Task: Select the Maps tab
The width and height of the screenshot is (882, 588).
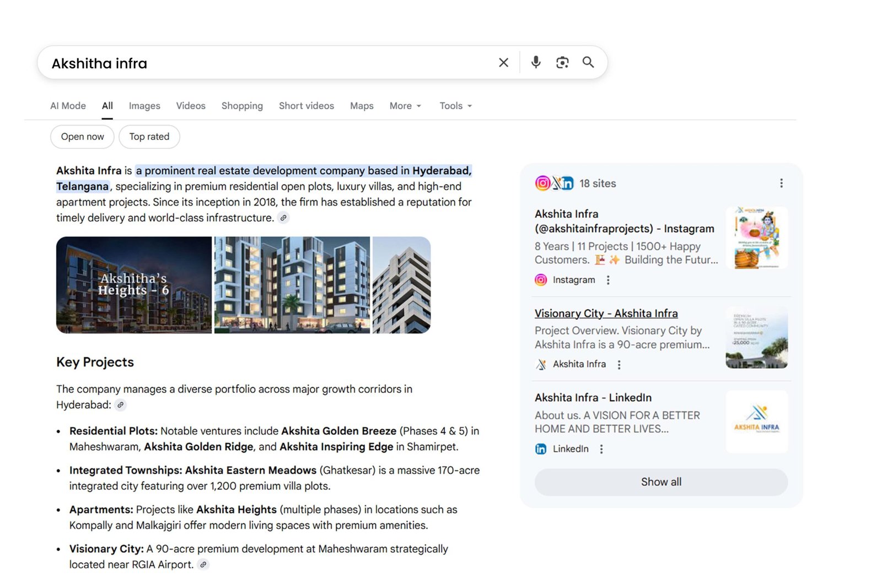Action: pos(361,106)
